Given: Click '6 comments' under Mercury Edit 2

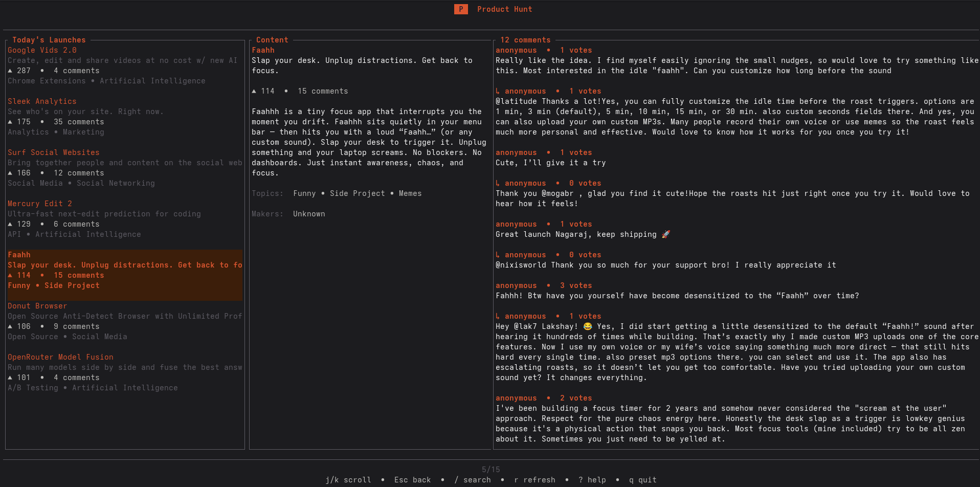Looking at the screenshot, I should click(x=77, y=224).
